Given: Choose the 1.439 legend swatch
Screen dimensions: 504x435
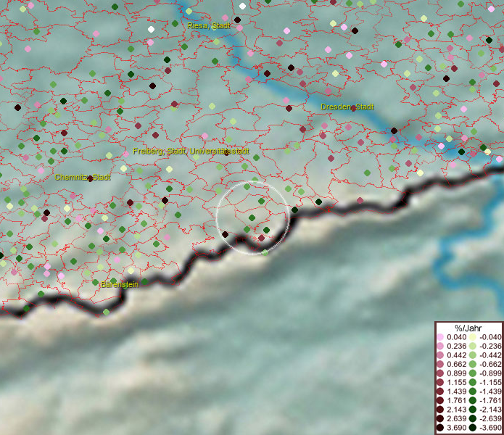Looking at the screenshot, I should pos(440,392).
